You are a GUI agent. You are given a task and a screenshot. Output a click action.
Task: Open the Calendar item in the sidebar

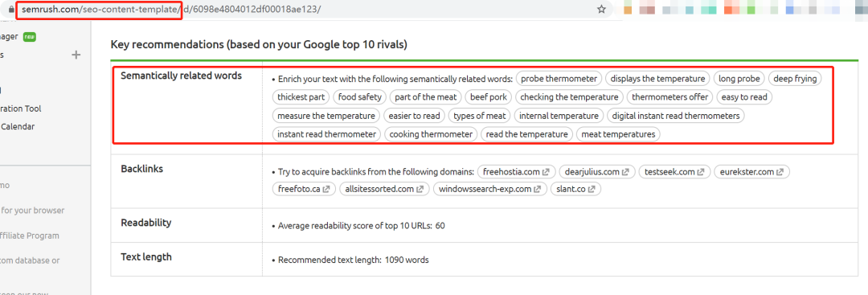coord(18,126)
